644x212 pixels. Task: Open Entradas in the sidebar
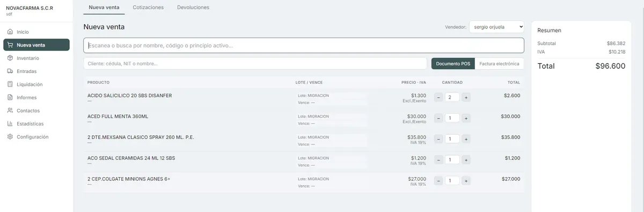click(36, 71)
